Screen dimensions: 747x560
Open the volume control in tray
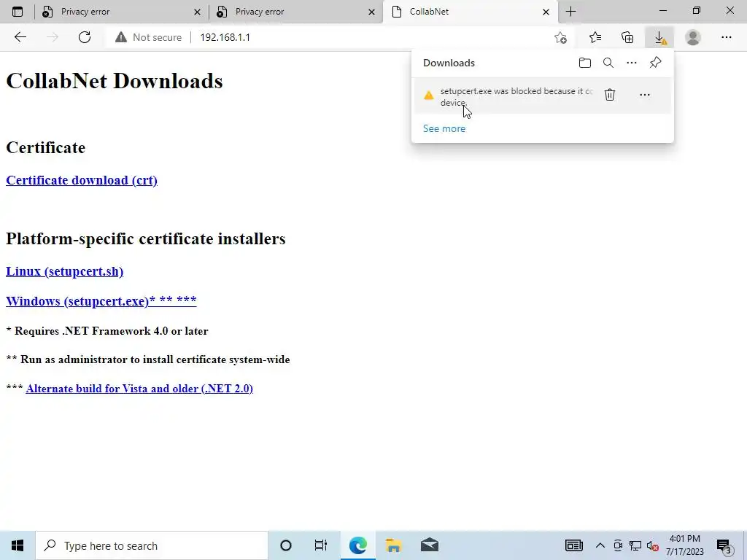tap(653, 545)
